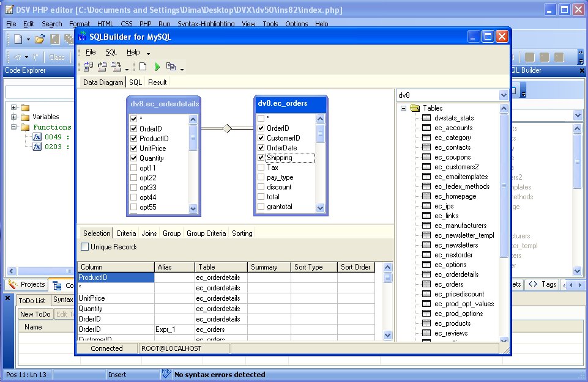
Task: Click the Projects tab icon
Action: coord(13,285)
